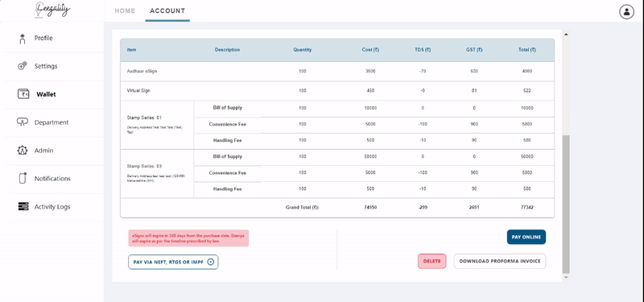Download the proforma invoice
The width and height of the screenshot is (644, 302).
point(500,261)
